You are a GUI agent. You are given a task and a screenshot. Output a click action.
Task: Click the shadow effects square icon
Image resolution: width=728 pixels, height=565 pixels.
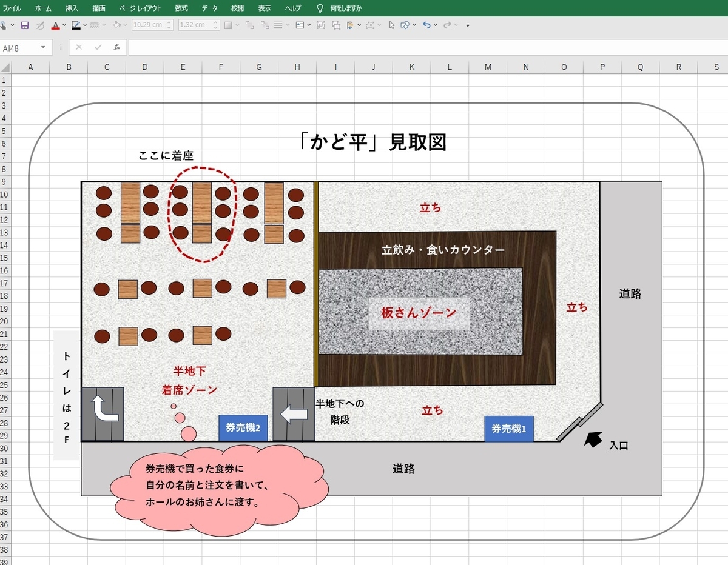click(x=229, y=25)
